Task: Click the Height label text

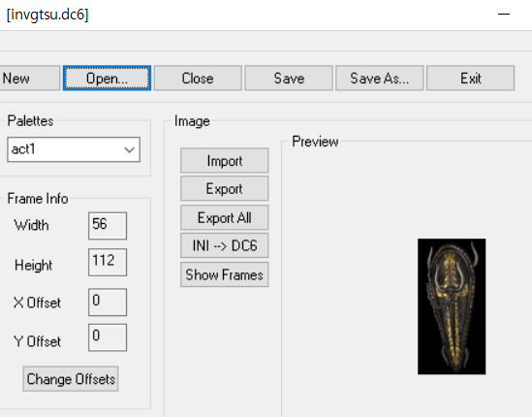Action: click(x=33, y=265)
